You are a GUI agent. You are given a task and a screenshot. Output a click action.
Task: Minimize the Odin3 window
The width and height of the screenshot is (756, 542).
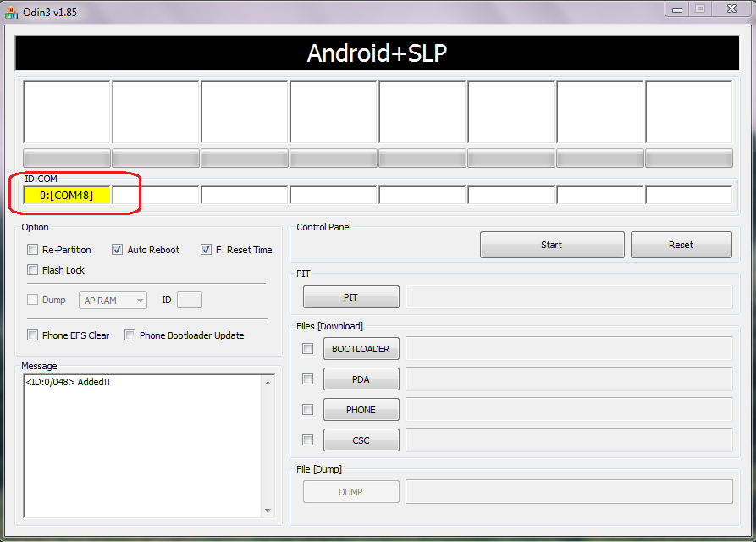pos(677,9)
